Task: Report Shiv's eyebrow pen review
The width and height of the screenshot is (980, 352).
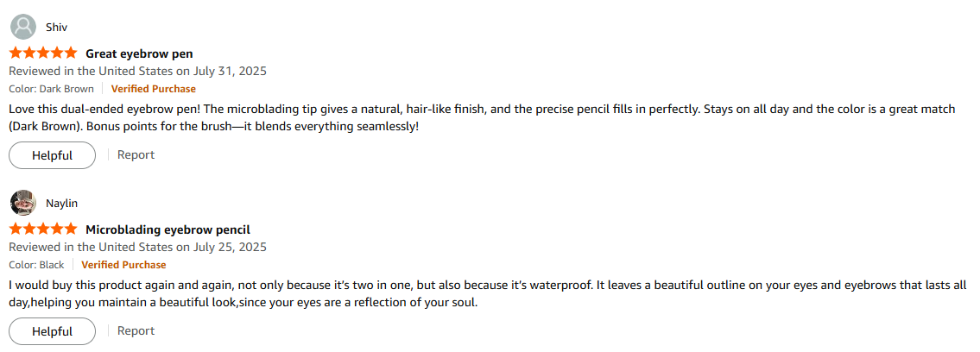Action: [x=136, y=155]
